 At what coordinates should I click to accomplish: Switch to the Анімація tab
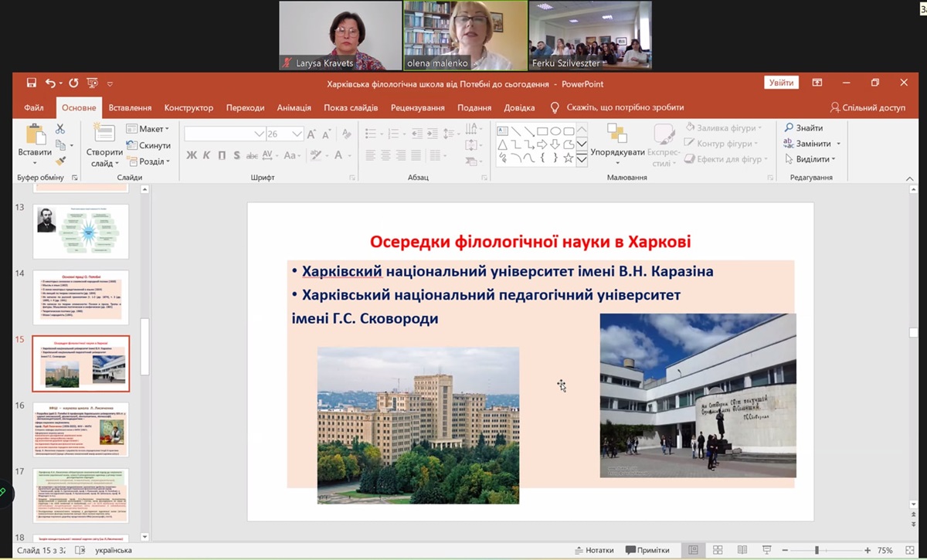[294, 107]
